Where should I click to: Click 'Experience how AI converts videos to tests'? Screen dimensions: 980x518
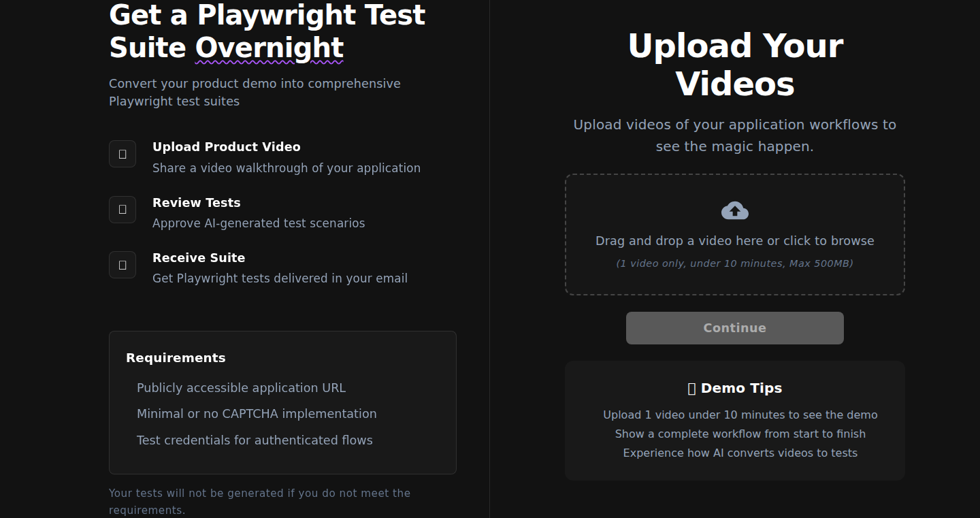(740, 453)
